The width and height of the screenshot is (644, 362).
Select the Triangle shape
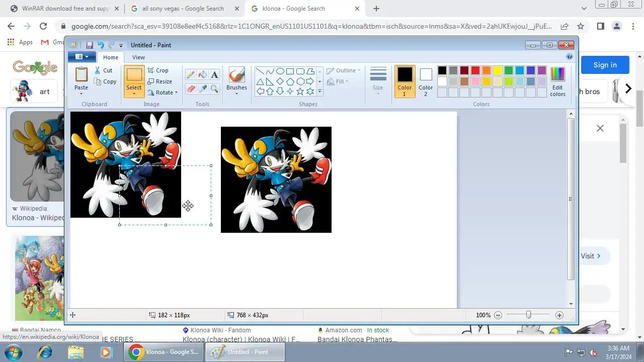260,81
